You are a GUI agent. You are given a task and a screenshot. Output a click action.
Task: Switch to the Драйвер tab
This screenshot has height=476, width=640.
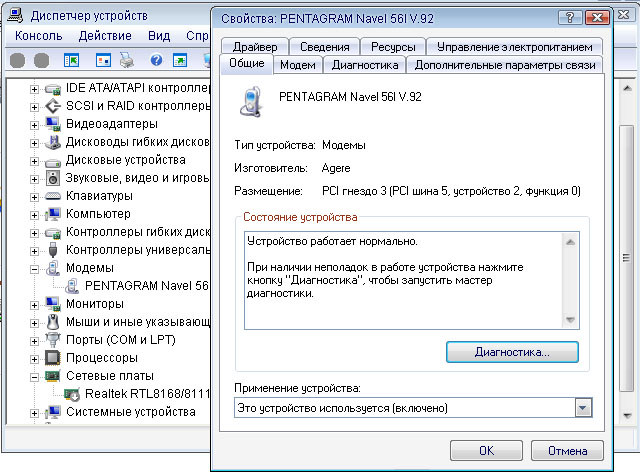[x=255, y=47]
